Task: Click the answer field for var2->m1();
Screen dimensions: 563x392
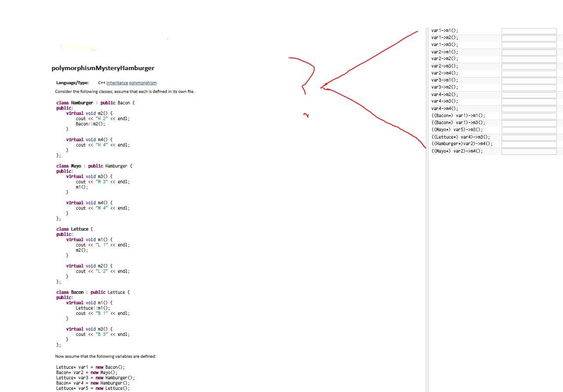Action: click(x=529, y=52)
